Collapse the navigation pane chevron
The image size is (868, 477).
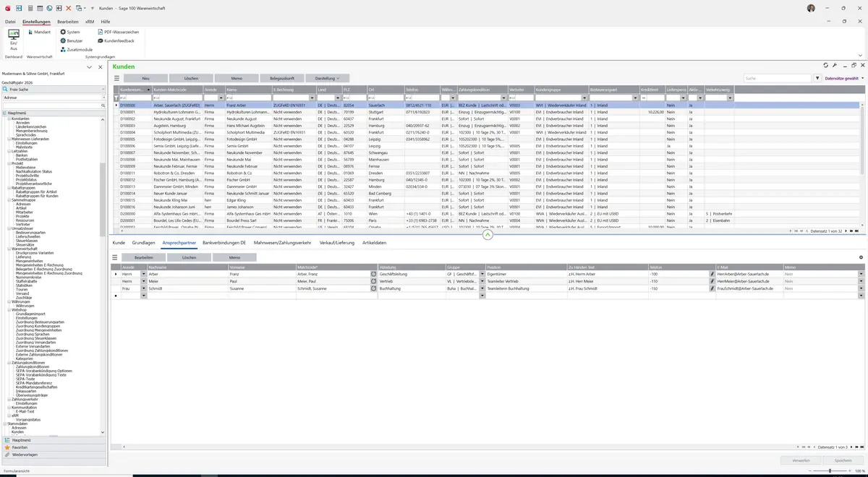[89, 67]
